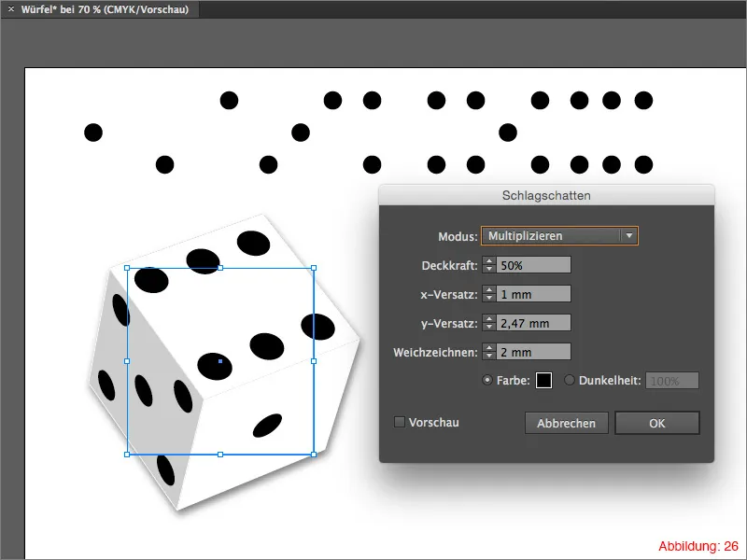Click the bottom-middle selection handle on the dice

pos(220,455)
